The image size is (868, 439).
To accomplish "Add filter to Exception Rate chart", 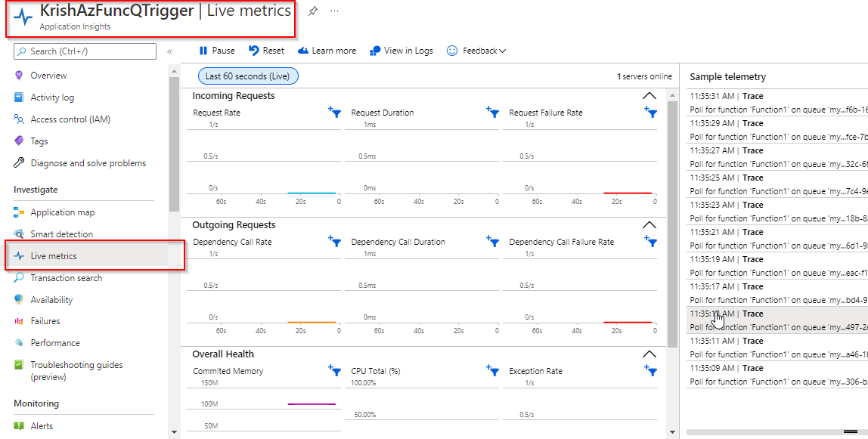I will (650, 370).
